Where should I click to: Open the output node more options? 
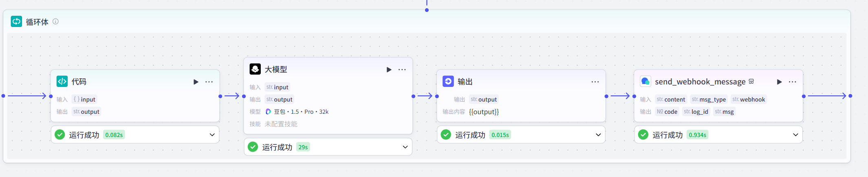tap(595, 82)
